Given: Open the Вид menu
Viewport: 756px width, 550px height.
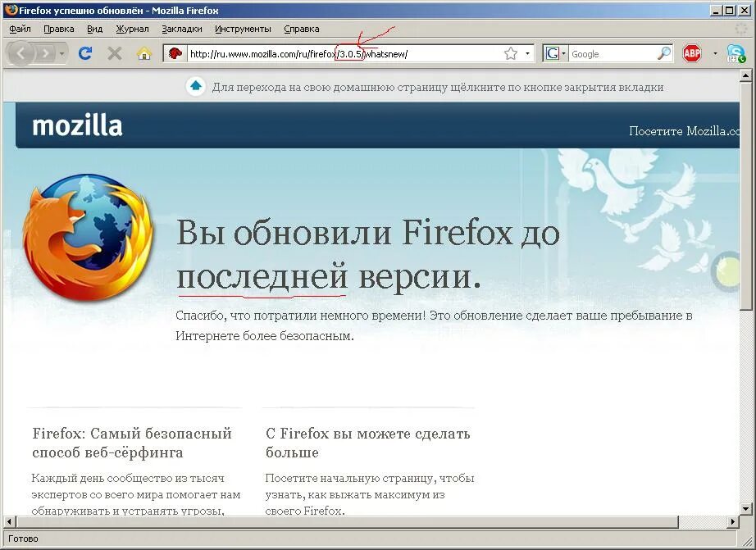Looking at the screenshot, I should pos(94,29).
